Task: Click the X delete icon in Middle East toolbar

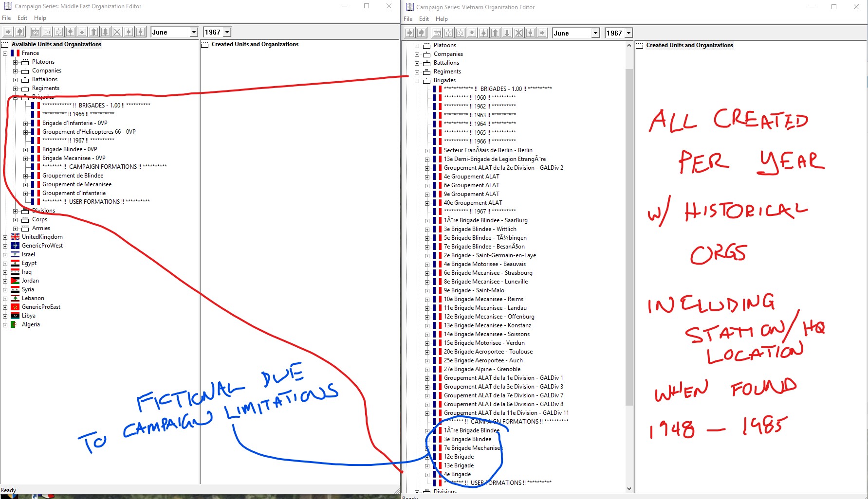Action: 117,32
